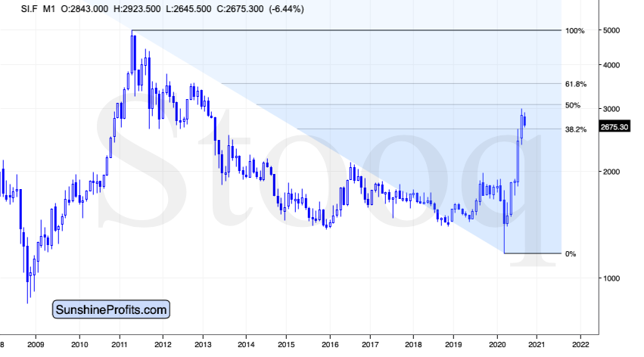Click the 2012 year axis label
Viewport: 644px width, 357px height.
(163, 345)
